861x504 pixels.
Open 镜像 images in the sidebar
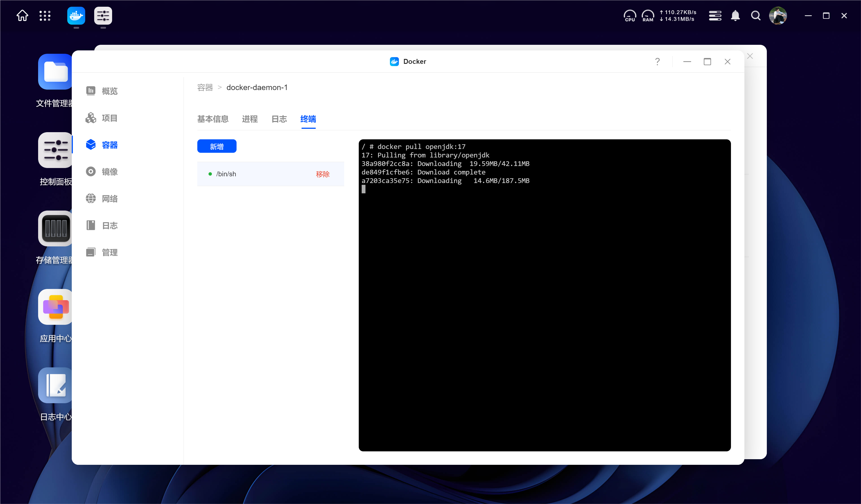[102, 172]
